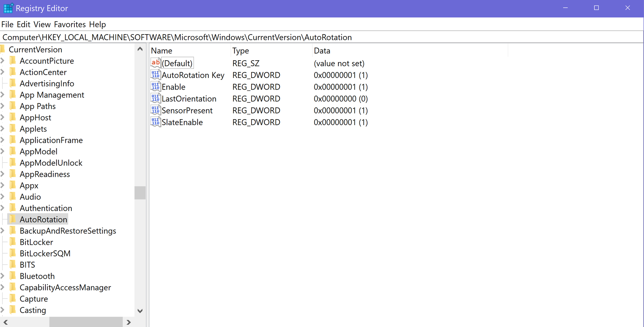Click the AppModelUnlock folder icon
The image size is (644, 327).
click(13, 163)
